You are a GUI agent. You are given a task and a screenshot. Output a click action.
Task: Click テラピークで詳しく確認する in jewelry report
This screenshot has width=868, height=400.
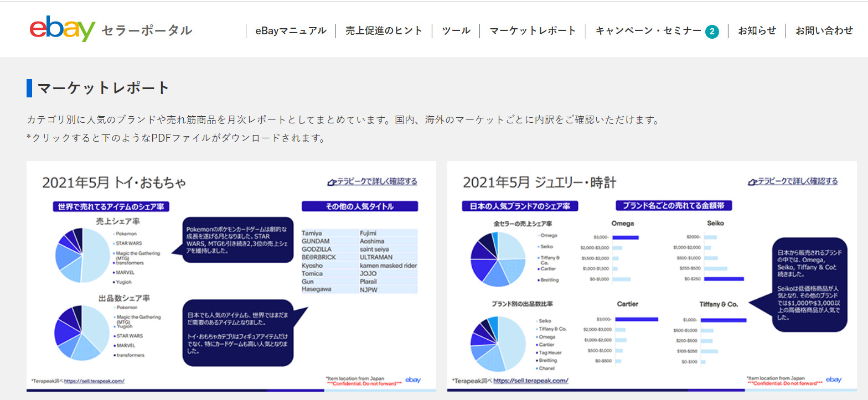[x=793, y=181]
